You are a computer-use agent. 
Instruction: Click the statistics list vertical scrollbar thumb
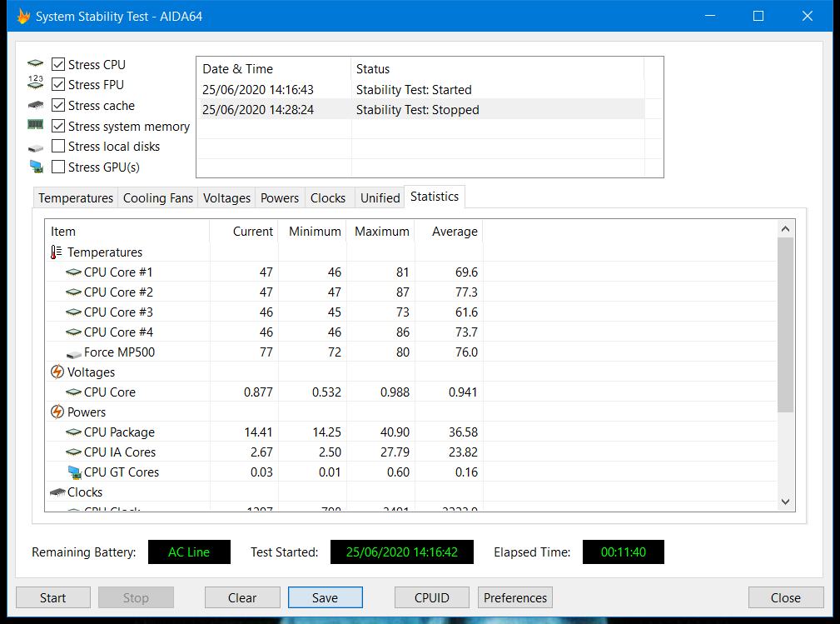[785, 325]
